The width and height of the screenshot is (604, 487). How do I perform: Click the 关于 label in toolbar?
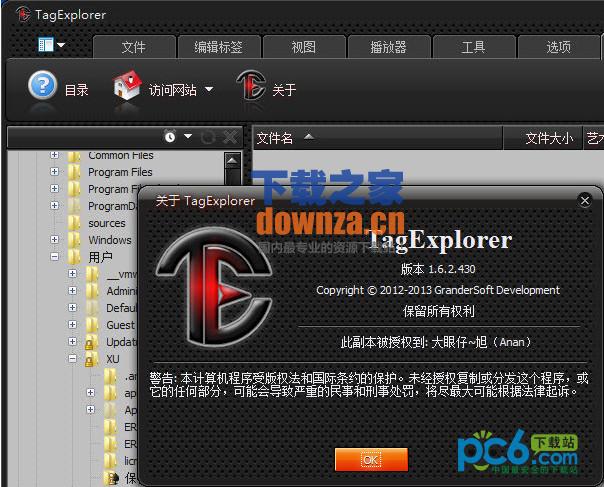[x=284, y=90]
